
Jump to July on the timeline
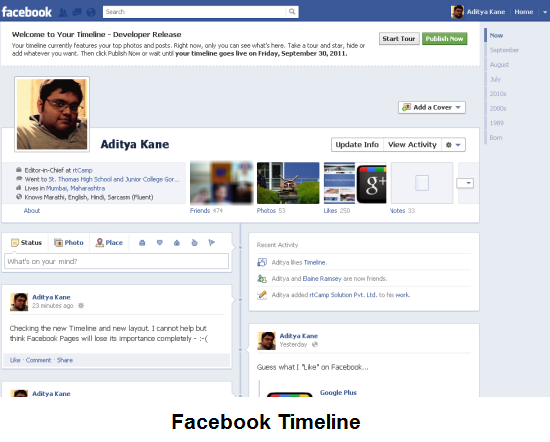click(x=495, y=79)
